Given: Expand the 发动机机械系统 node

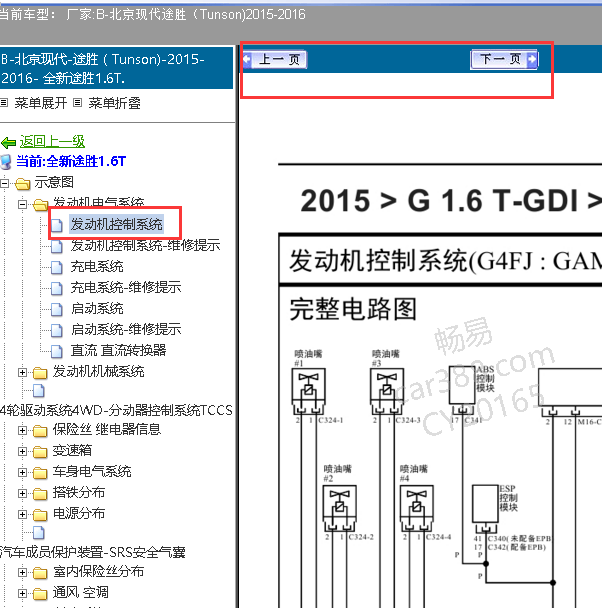Looking at the screenshot, I should (22, 373).
